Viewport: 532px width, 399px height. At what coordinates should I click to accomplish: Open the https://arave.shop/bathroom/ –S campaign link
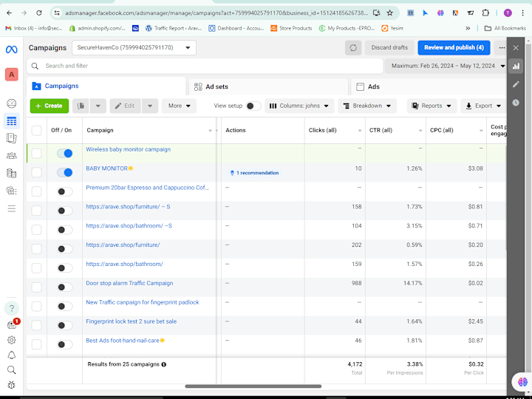click(x=129, y=226)
